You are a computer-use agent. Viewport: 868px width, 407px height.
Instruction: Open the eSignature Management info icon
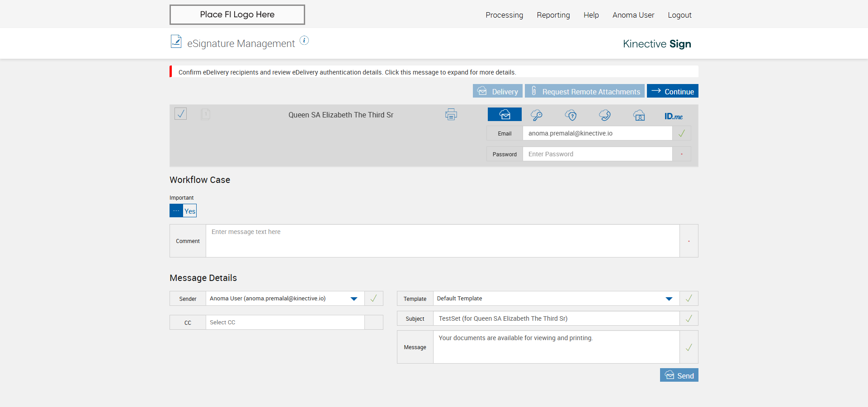pos(304,41)
